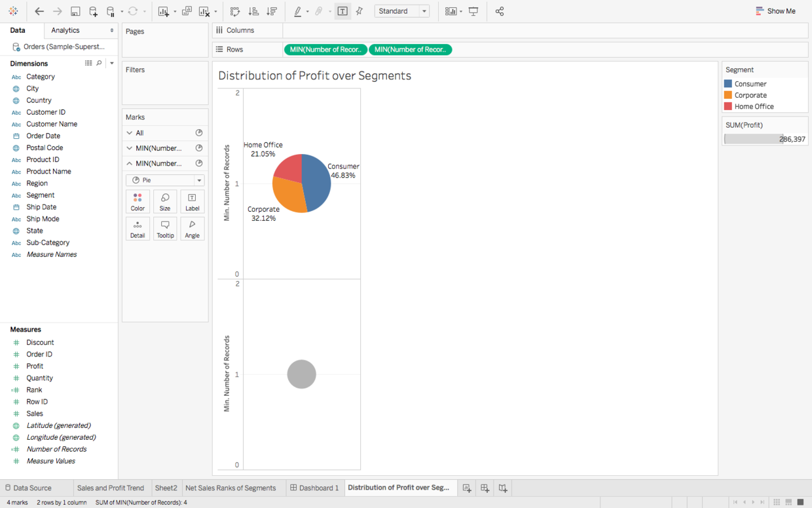This screenshot has height=508, width=812.
Task: Open the Standard fit dropdown
Action: click(x=402, y=11)
